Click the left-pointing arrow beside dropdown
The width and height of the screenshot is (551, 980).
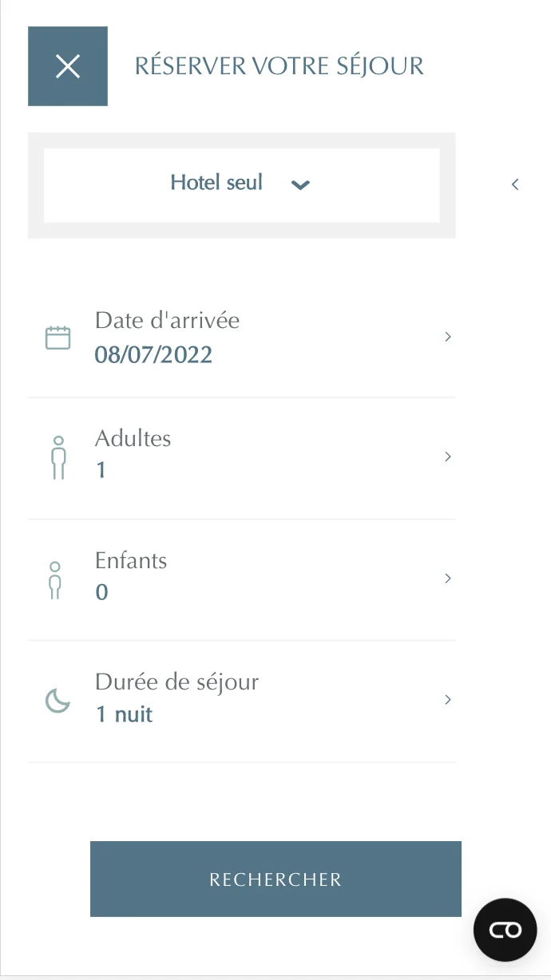515,184
